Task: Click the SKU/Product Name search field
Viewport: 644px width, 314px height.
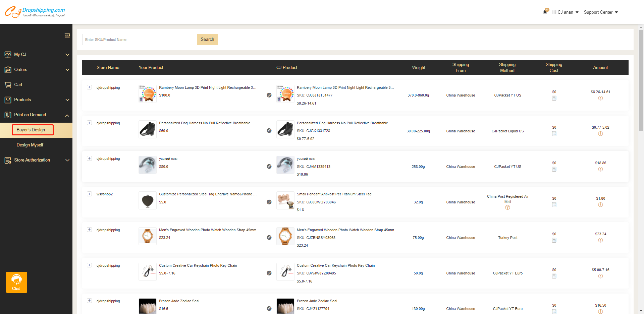Action: tap(139, 40)
